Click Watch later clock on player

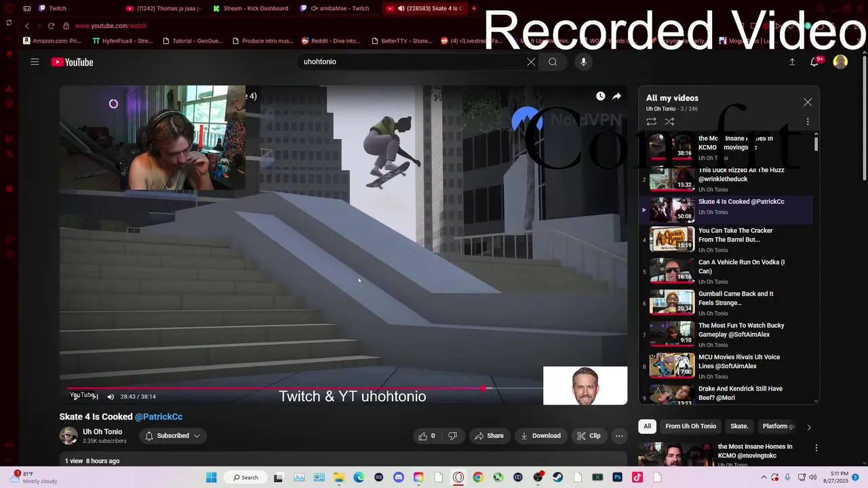600,96
